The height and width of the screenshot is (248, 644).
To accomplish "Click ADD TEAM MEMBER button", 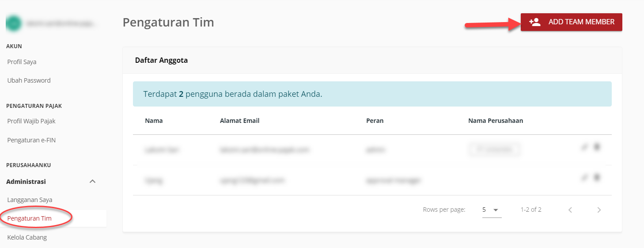I will pos(571,22).
